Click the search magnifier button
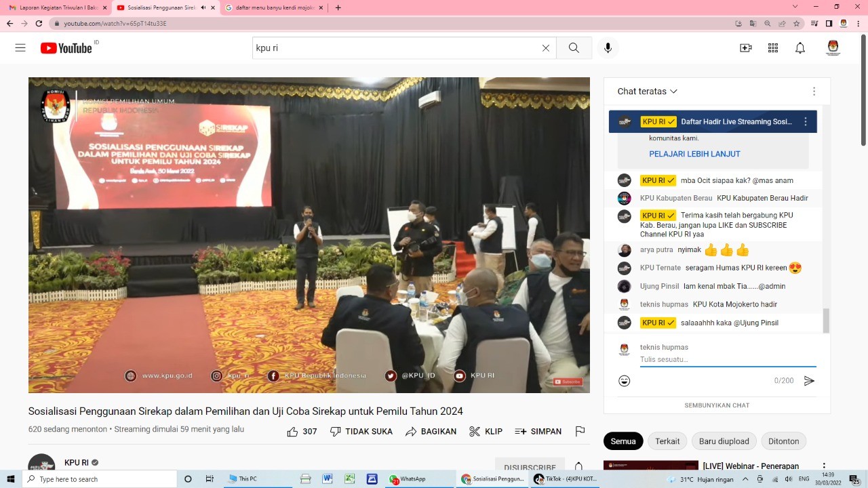Viewport: 868px width, 488px height. pos(574,48)
